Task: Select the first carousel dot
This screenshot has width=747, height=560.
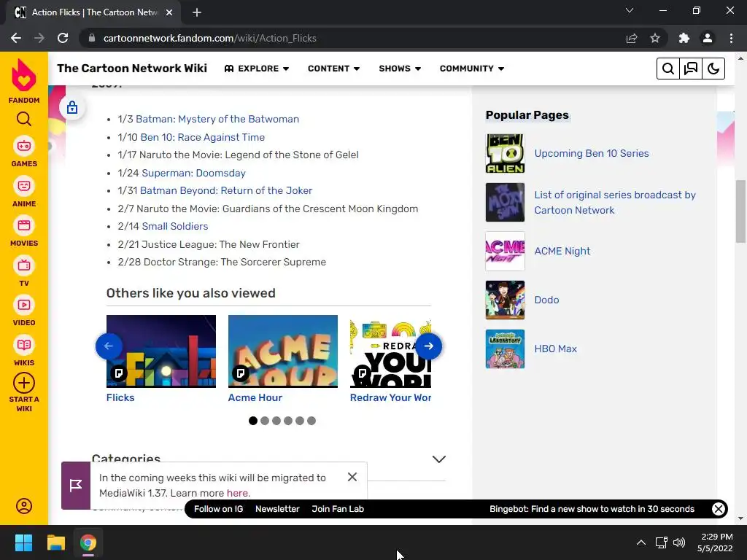Action: [x=253, y=421]
